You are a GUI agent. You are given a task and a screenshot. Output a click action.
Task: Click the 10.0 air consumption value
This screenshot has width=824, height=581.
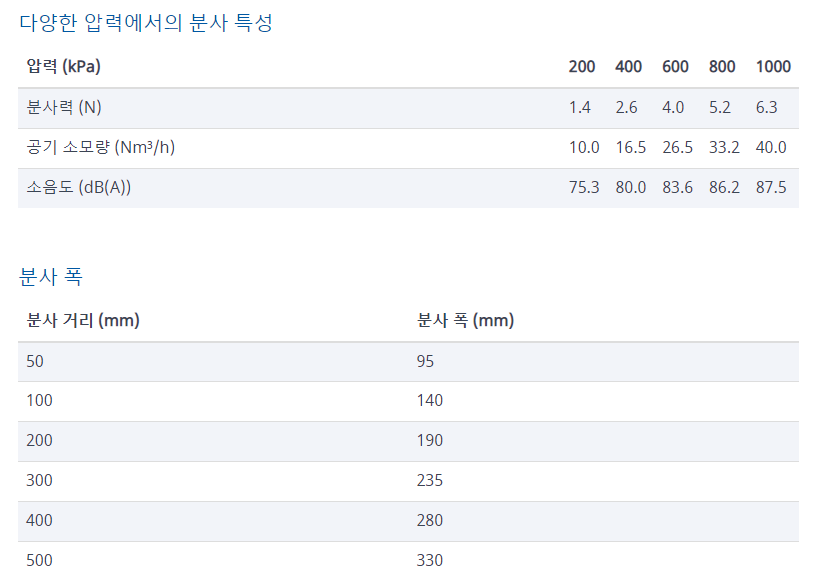(584, 148)
